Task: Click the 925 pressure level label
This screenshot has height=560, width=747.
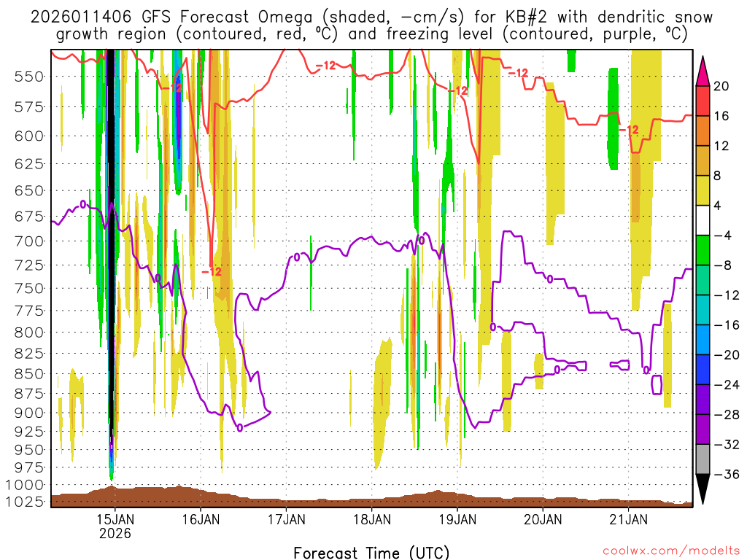Action: (x=29, y=432)
